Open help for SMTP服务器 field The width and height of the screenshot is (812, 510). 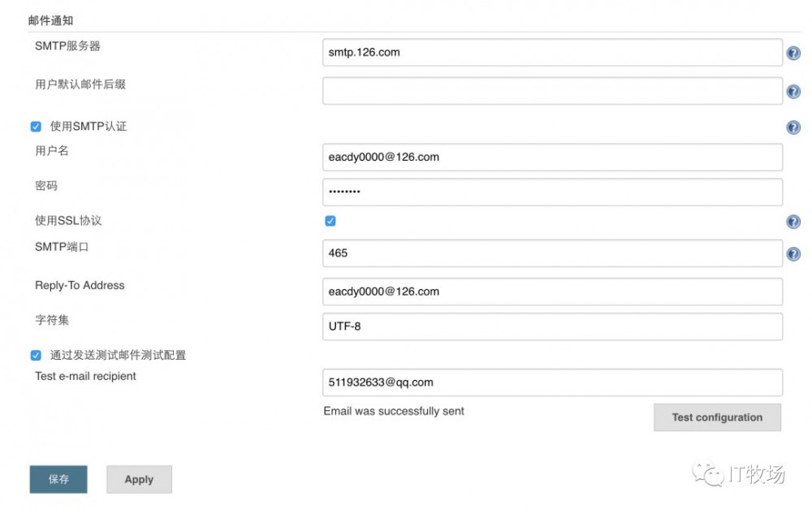pyautogui.click(x=793, y=54)
